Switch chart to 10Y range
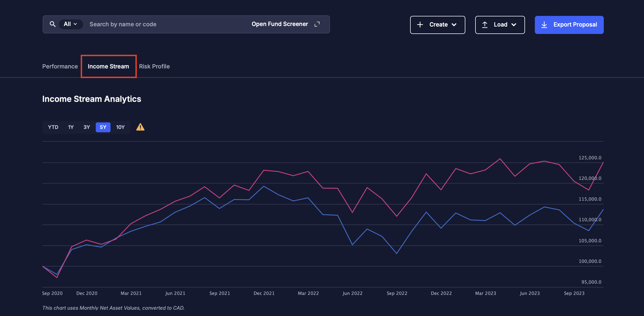Viewport: 644px width, 316px height. click(x=120, y=127)
